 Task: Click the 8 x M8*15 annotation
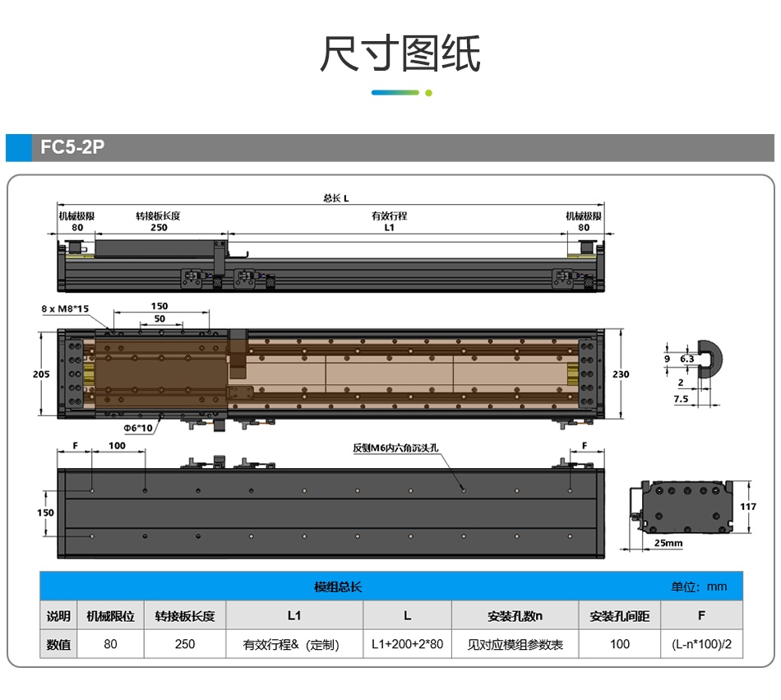point(64,308)
